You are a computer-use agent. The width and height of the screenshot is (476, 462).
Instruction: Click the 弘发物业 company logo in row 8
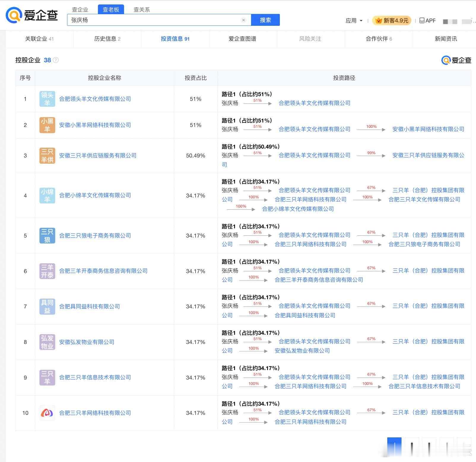(47, 342)
